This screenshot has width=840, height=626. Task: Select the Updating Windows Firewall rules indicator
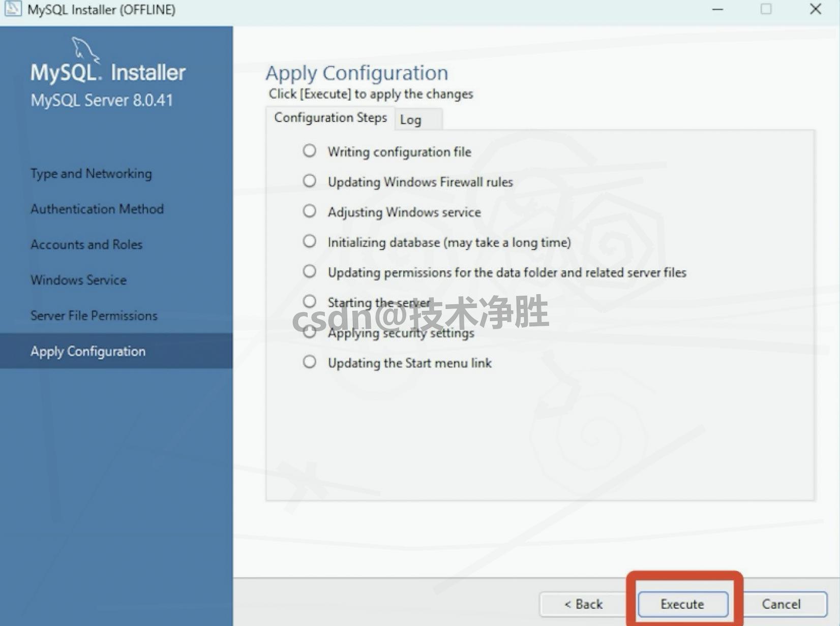309,181
